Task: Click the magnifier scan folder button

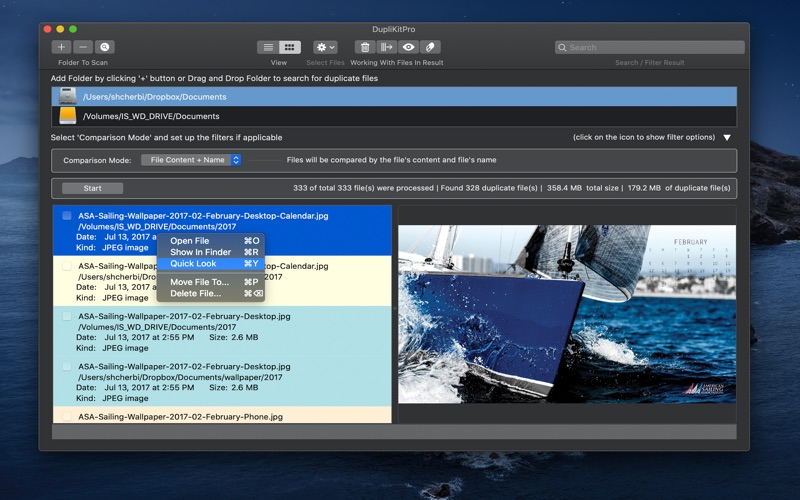Action: point(105,47)
